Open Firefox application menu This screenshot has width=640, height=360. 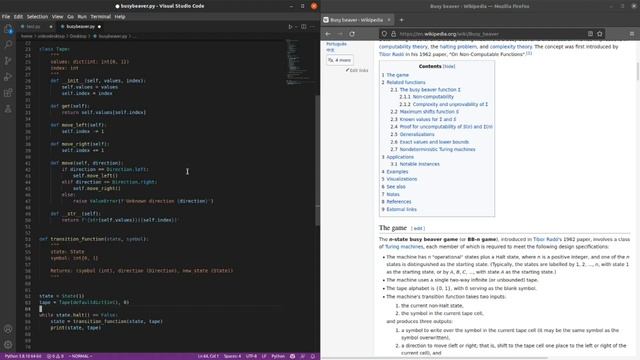click(x=631, y=34)
